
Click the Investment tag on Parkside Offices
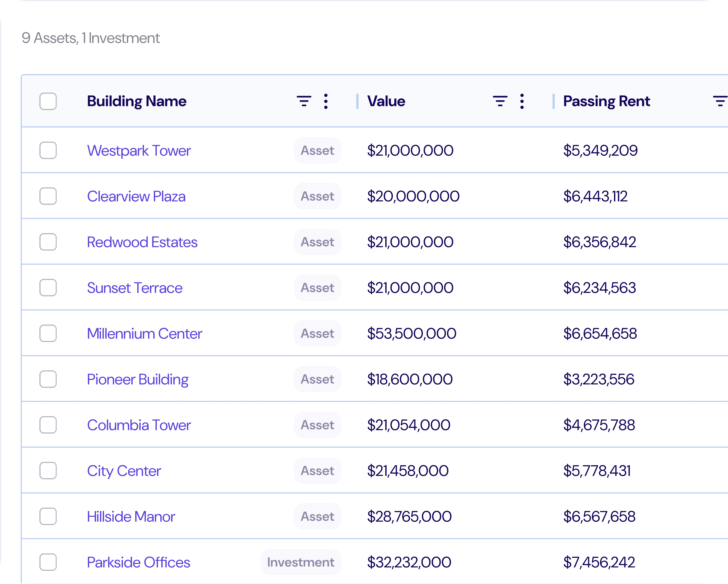click(x=300, y=562)
